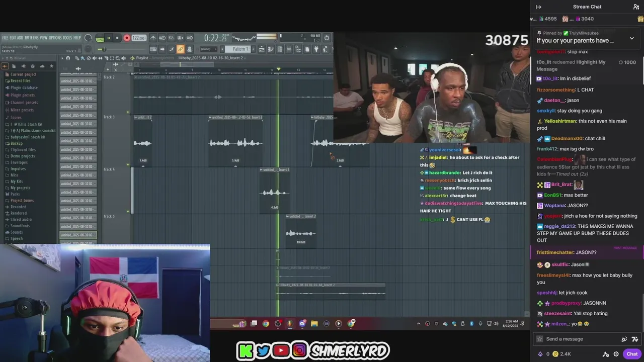Toggle playlist snap magnet icon

(68, 58)
